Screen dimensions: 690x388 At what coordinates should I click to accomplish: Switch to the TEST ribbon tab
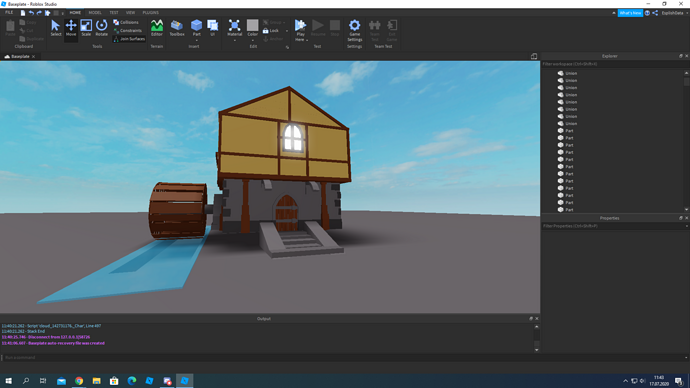tap(114, 13)
